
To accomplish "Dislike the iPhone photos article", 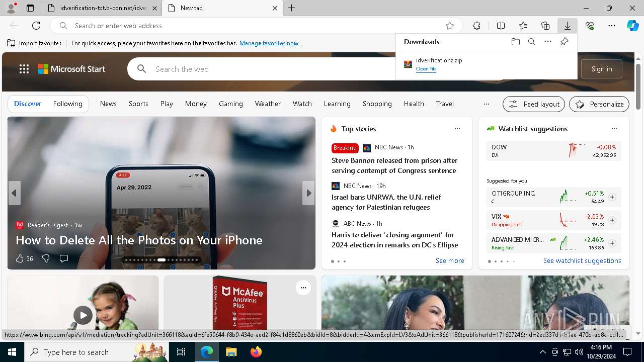I will [46, 258].
